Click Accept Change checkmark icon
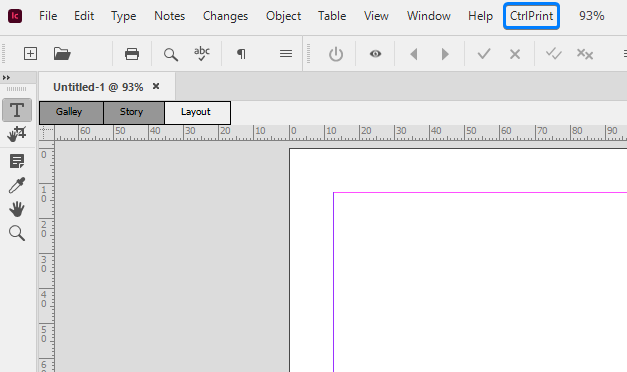 coord(484,54)
